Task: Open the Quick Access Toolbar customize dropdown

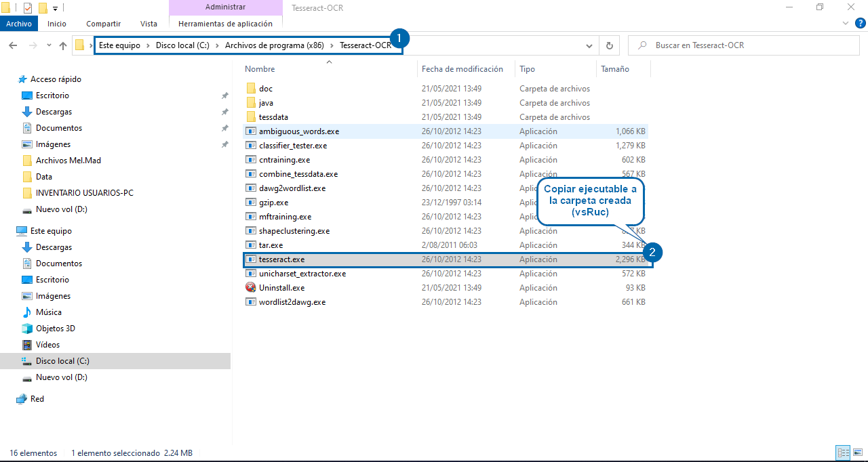Action: pyautogui.click(x=55, y=9)
